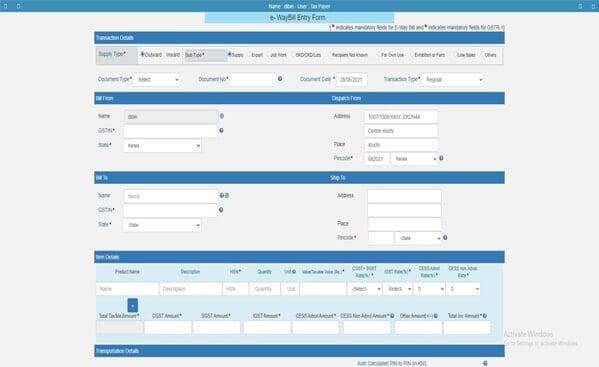This screenshot has height=367, width=599.
Task: Click info icon beside Bill From Name field
Action: click(x=222, y=116)
